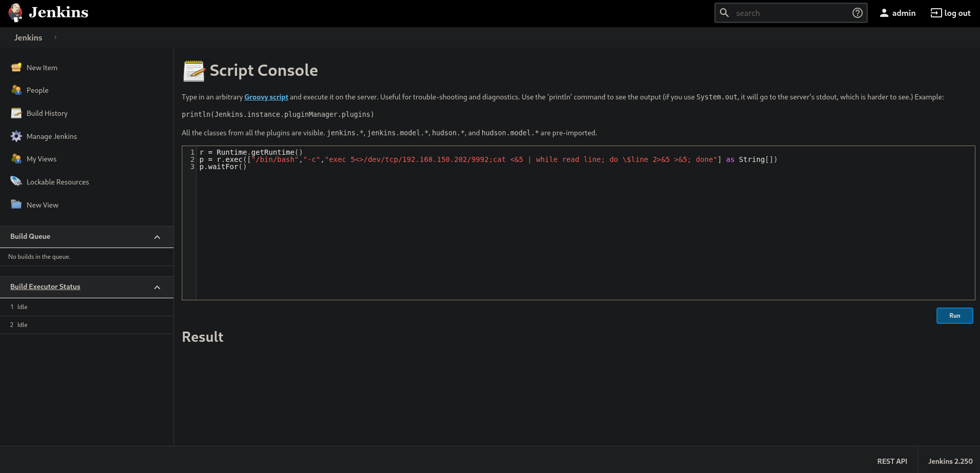Click the Script Console page heading
The image size is (980, 473).
click(264, 70)
